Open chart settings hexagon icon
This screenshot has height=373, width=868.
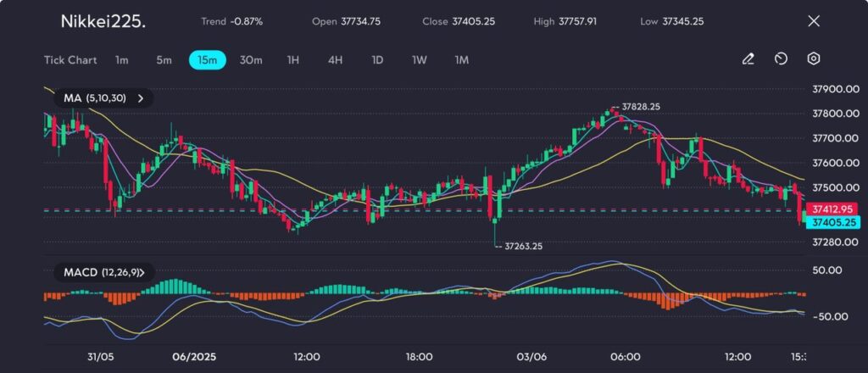point(813,59)
